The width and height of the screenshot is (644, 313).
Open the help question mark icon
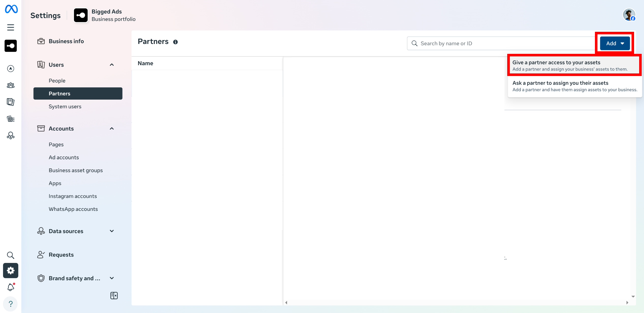click(x=11, y=304)
